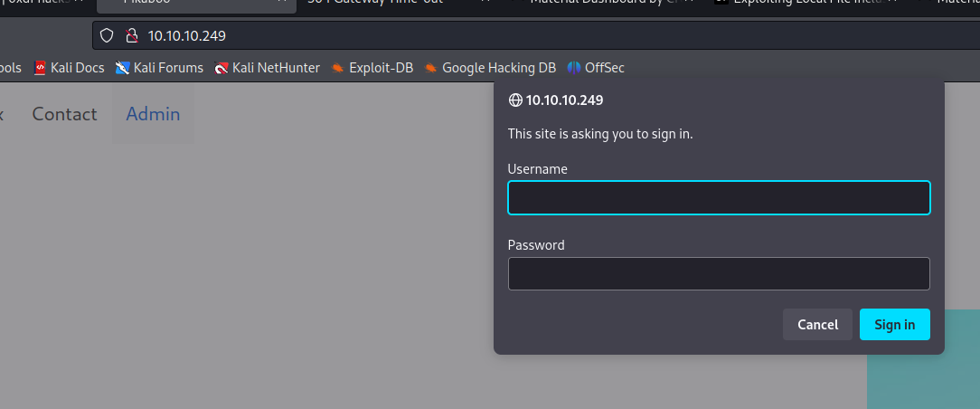The width and height of the screenshot is (980, 409).
Task: Go to the Contact page link
Action: click(64, 114)
